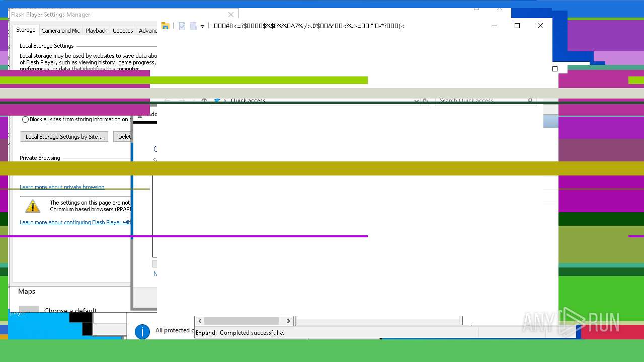Click the Properties checkmark quick access icon

point(182,26)
